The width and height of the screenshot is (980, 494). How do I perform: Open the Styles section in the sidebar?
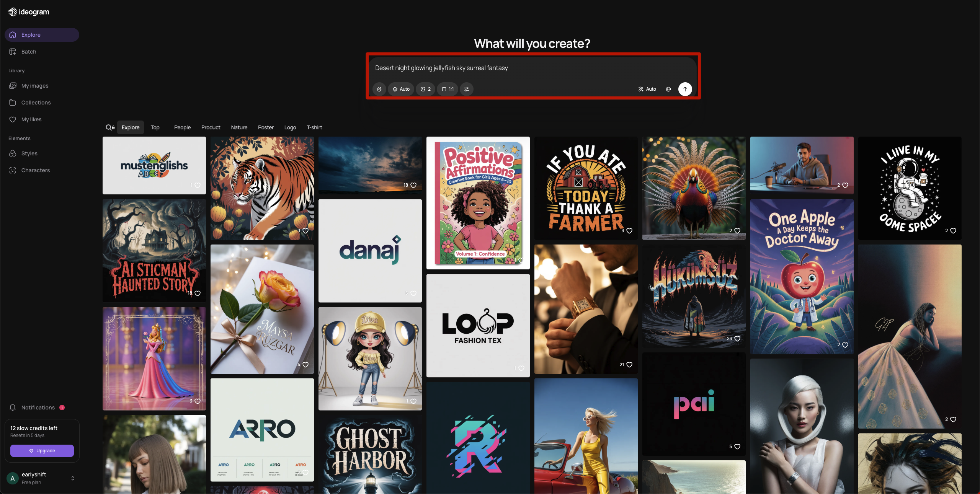[x=29, y=153]
